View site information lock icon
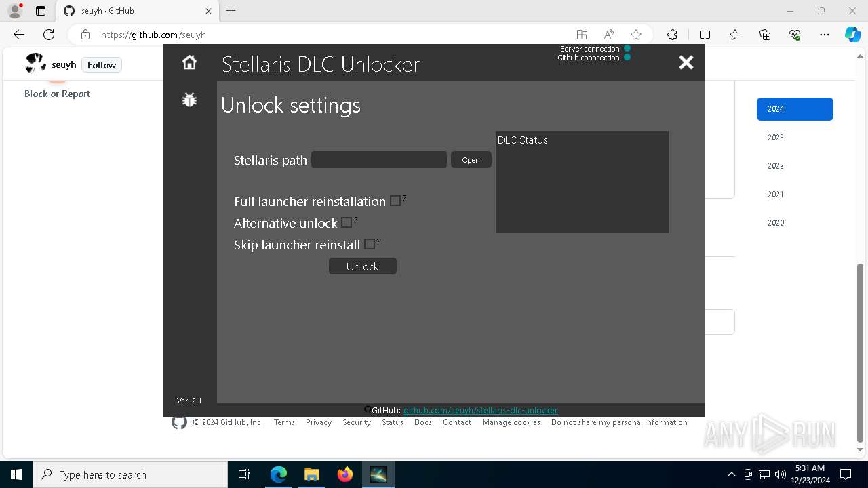This screenshot has width=868, height=488. coord(85,35)
